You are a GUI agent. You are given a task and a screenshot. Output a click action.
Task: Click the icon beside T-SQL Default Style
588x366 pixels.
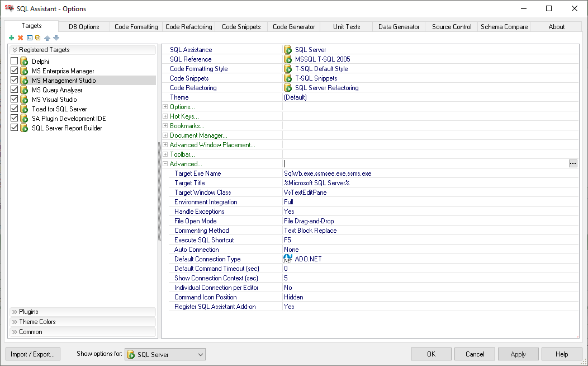pos(288,69)
